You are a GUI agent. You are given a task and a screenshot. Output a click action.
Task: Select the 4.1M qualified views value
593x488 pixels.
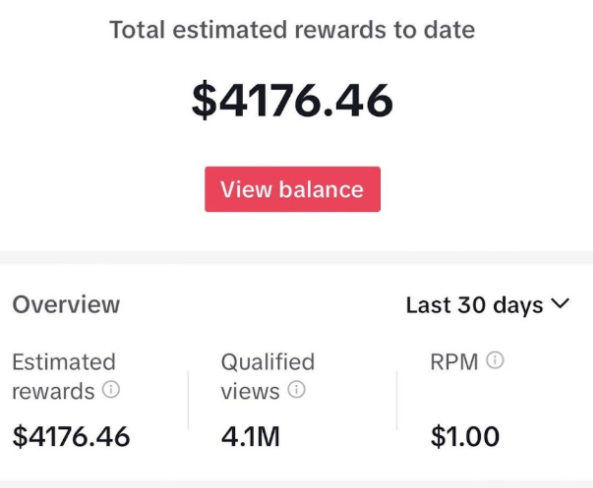coord(250,437)
